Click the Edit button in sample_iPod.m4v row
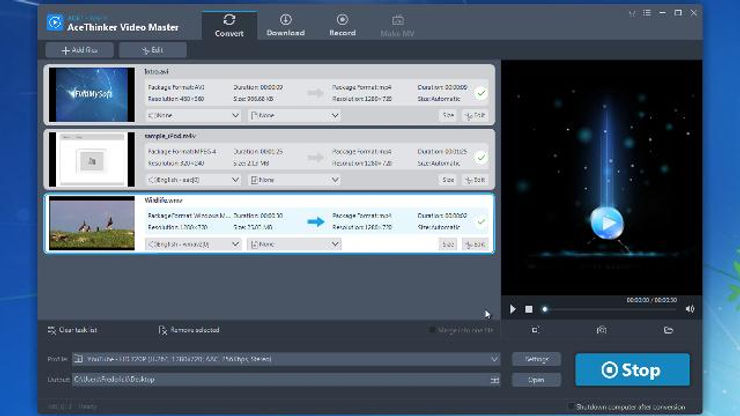Image resolution: width=740 pixels, height=416 pixels. (475, 180)
